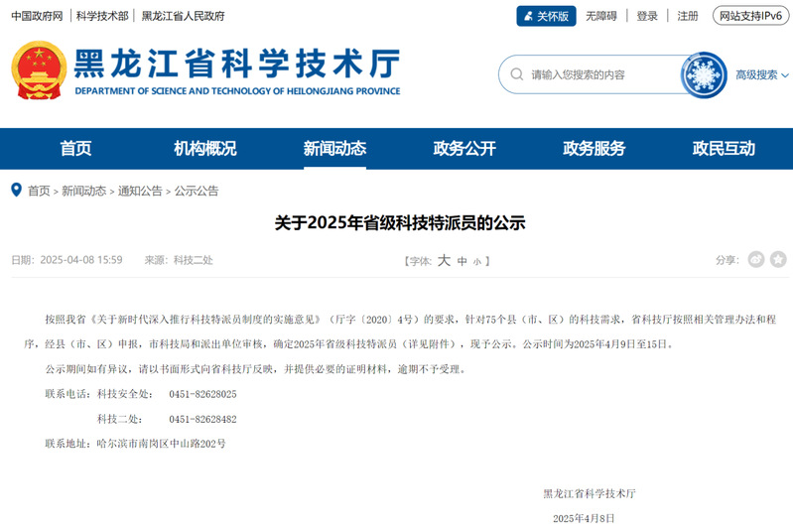This screenshot has width=793, height=532.
Task: Open 新闻动态 navigation tab
Action: coord(334,149)
